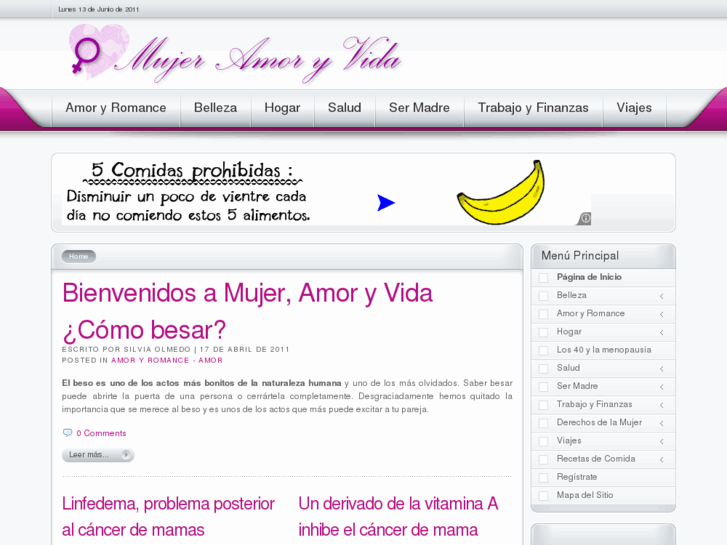Screen dimensions: 727x545
Task: Expand the Salud submenu arrow in sidebar
Action: coord(662,369)
